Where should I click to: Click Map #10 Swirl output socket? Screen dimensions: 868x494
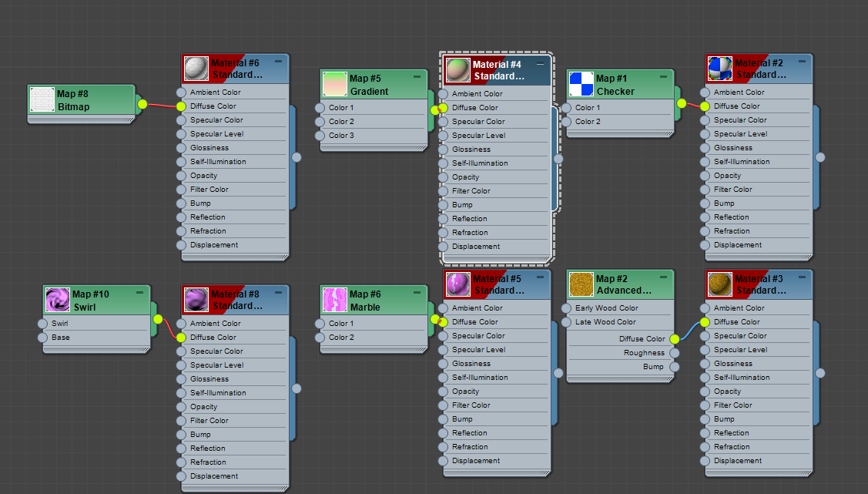click(x=159, y=319)
